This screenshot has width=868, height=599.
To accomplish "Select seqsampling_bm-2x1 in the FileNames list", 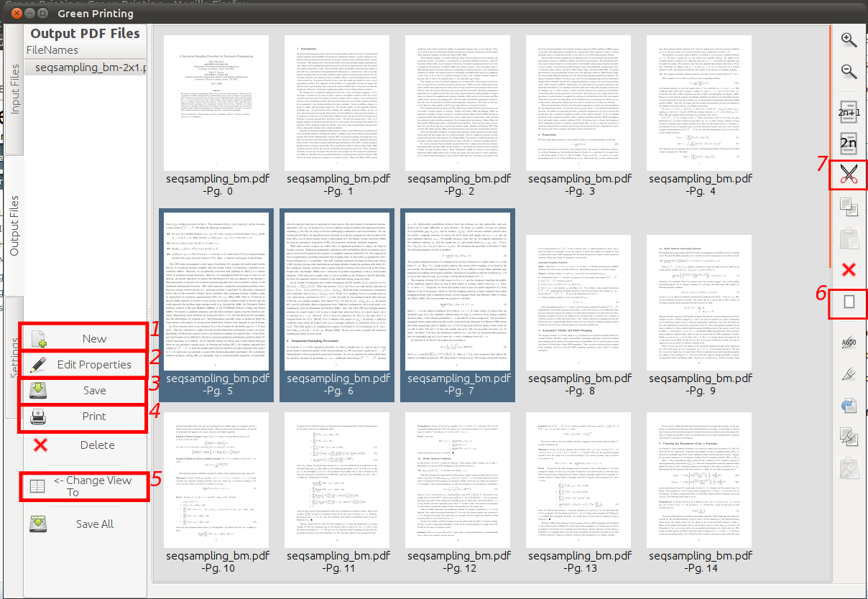I will click(85, 68).
